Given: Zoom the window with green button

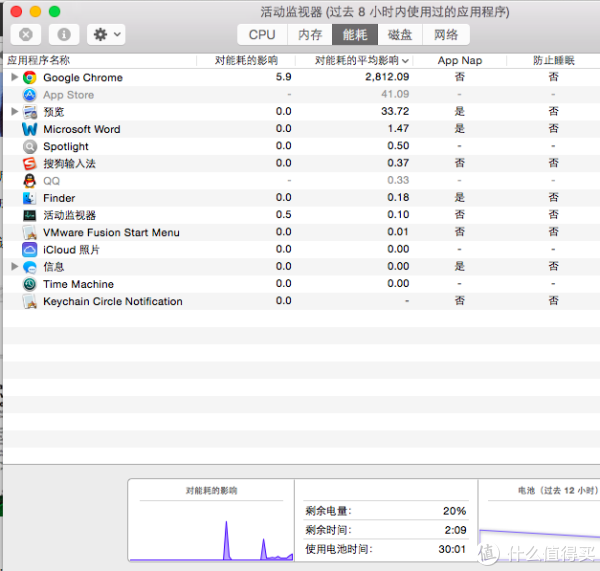Looking at the screenshot, I should 54,11.
